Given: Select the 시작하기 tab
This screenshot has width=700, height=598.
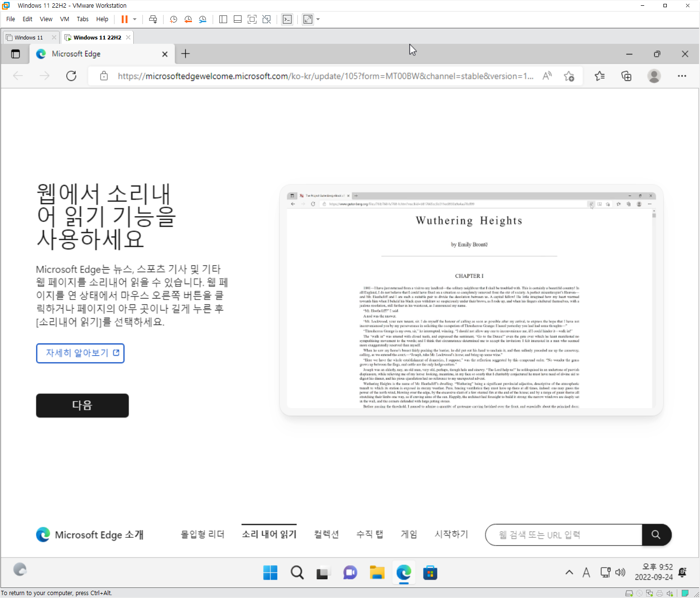Looking at the screenshot, I should click(451, 534).
